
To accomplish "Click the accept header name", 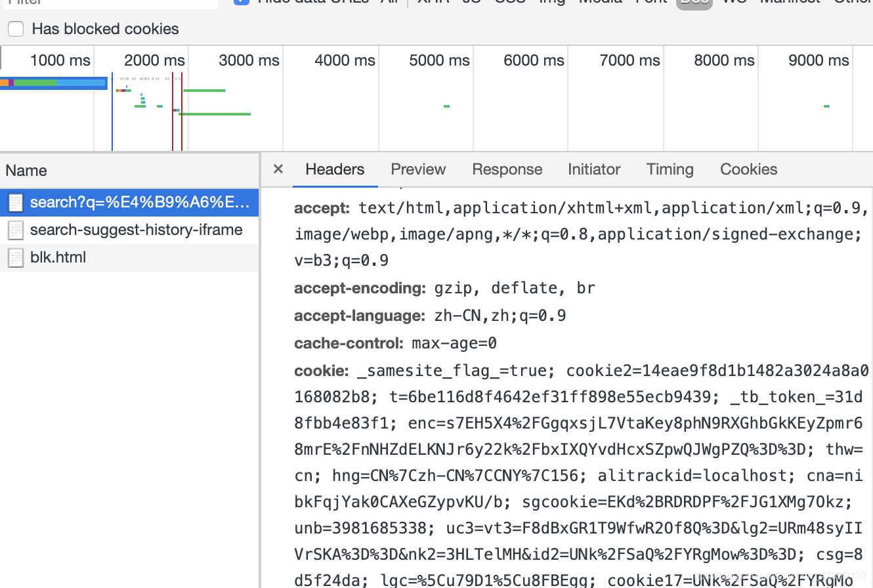I will pos(323,208).
